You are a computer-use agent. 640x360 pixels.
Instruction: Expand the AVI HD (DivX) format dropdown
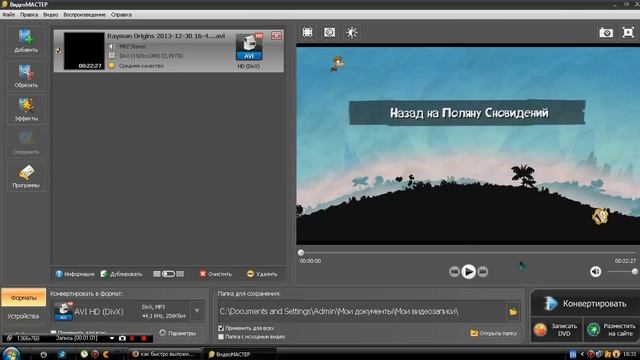[197, 311]
